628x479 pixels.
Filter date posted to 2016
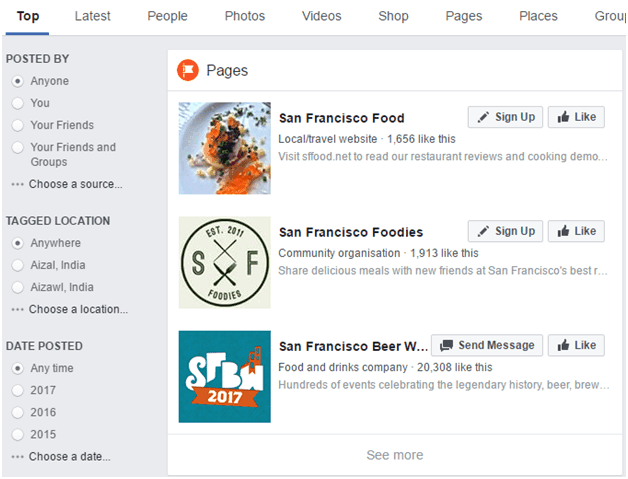tap(18, 412)
